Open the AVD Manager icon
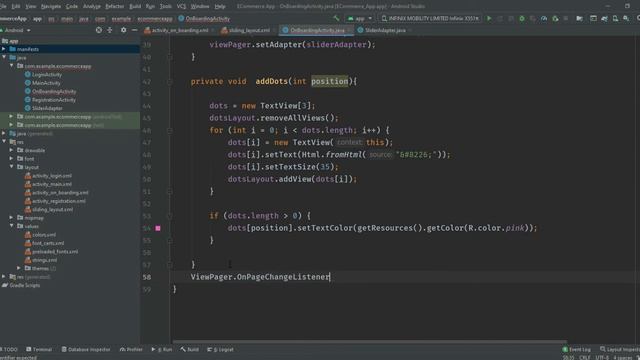The height and width of the screenshot is (360, 640). coord(615,18)
